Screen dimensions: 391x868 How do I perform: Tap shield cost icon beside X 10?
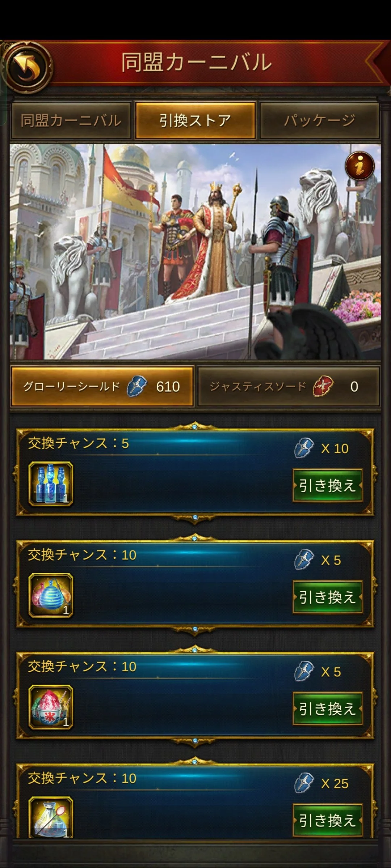[304, 448]
